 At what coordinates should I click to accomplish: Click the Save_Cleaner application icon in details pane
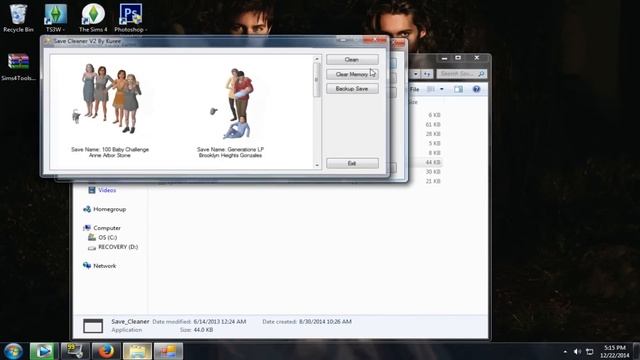(93, 326)
